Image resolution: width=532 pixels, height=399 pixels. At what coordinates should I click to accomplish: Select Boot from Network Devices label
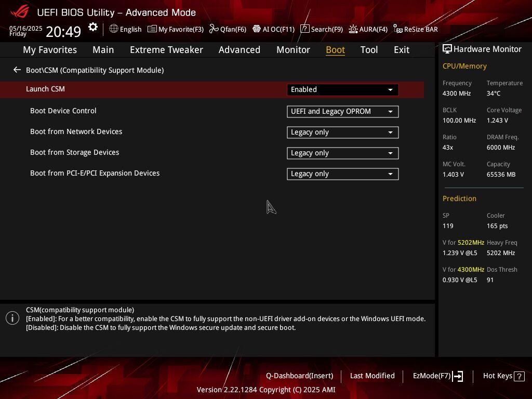tap(76, 131)
